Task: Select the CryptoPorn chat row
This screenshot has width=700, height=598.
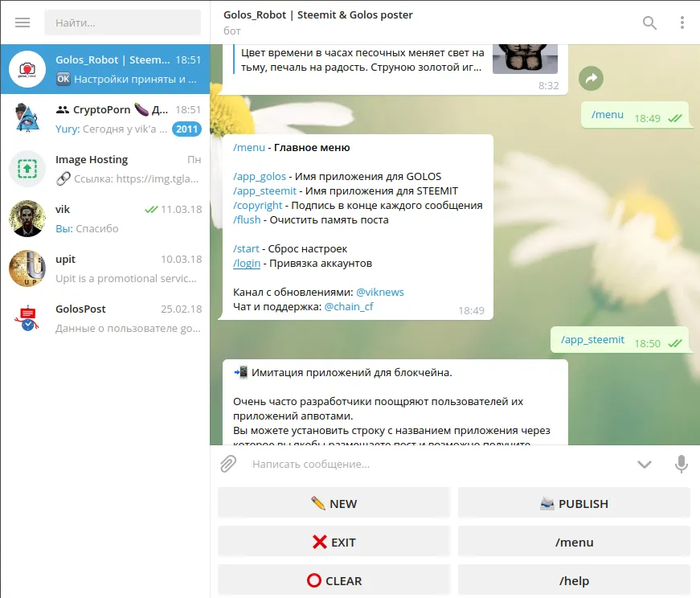Action: click(105, 119)
